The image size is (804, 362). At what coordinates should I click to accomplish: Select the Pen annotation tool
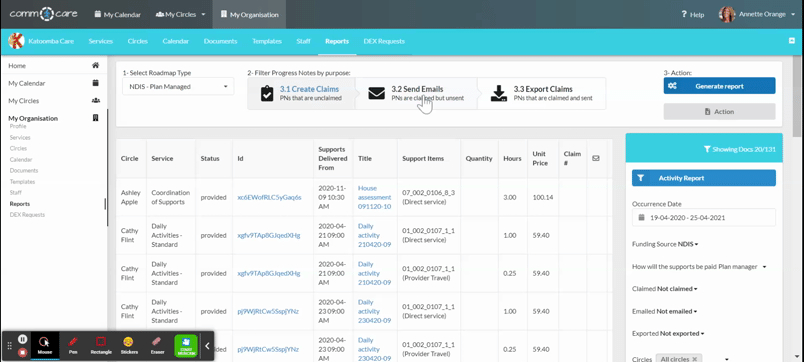[x=73, y=346]
